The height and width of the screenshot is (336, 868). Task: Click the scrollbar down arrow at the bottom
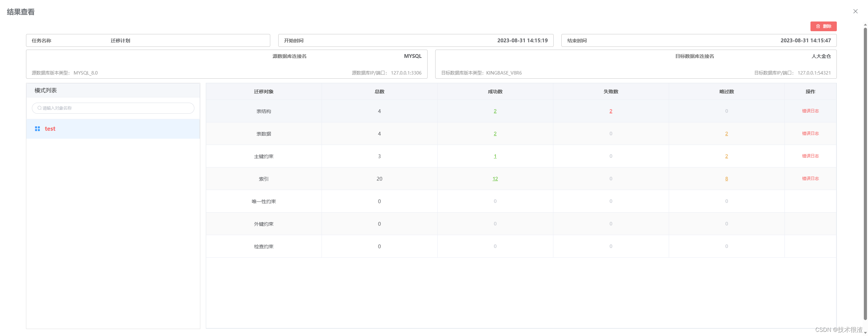[865, 333]
